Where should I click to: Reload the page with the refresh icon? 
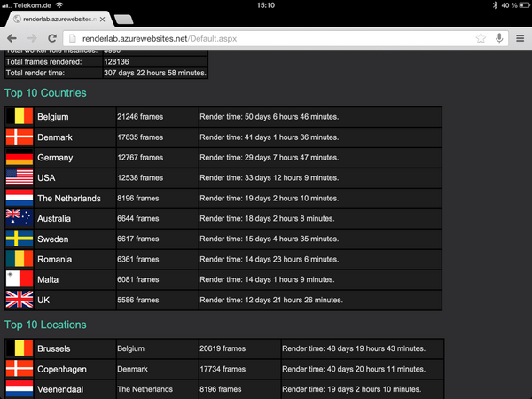coord(52,38)
